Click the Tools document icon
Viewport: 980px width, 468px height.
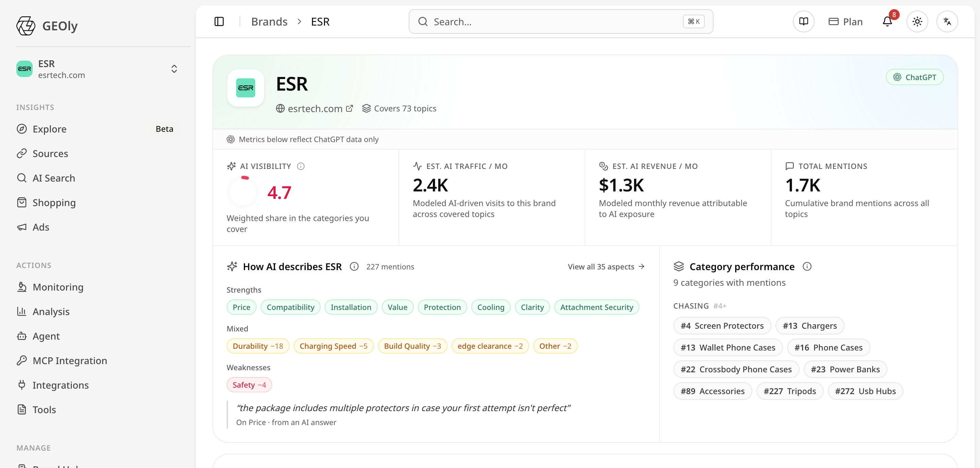pos(22,409)
